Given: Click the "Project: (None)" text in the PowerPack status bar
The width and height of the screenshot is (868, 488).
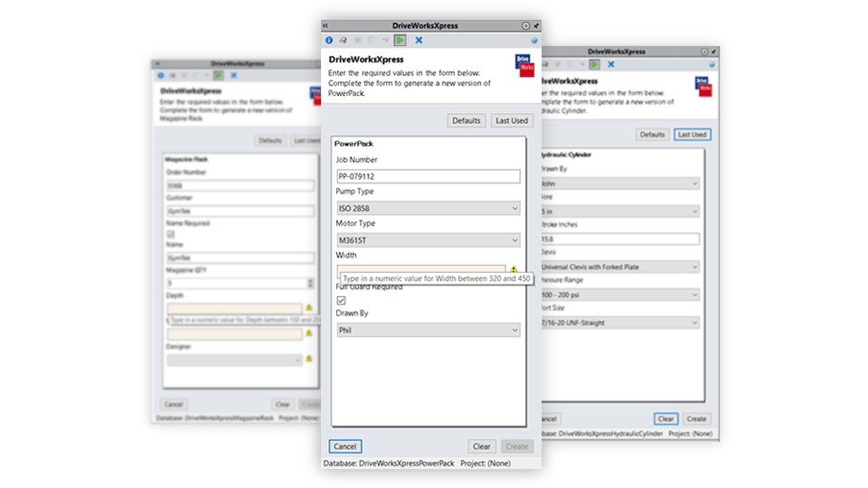Looking at the screenshot, I should click(486, 463).
